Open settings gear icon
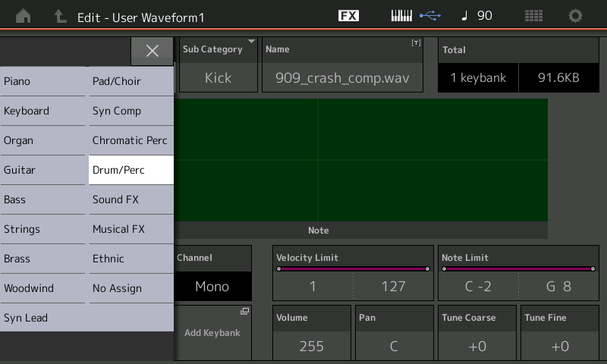The height and width of the screenshot is (364, 607). pyautogui.click(x=576, y=16)
